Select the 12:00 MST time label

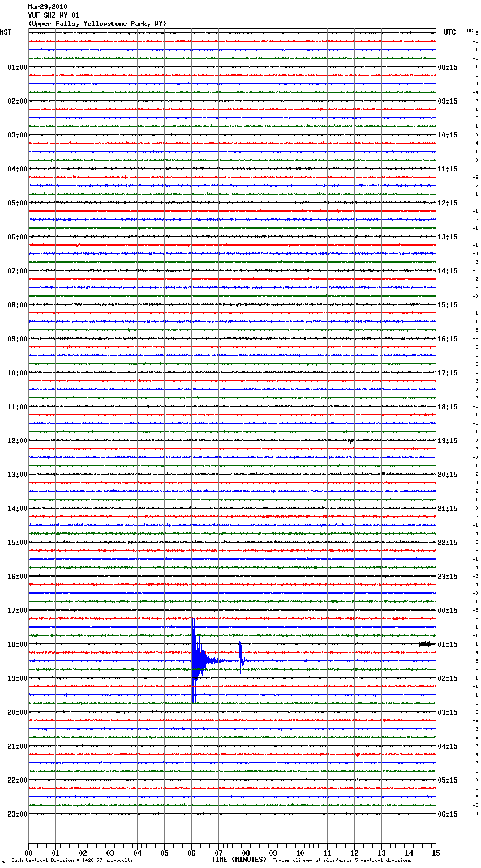[x=18, y=441]
